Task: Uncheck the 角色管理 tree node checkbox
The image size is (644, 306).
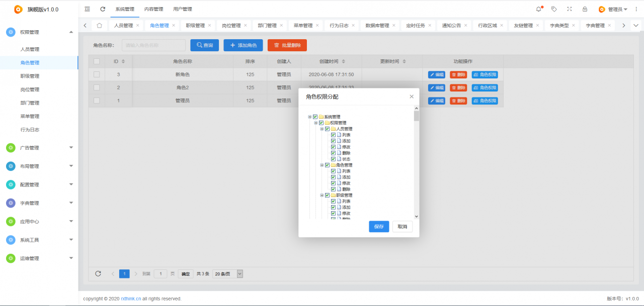Action: click(328, 165)
